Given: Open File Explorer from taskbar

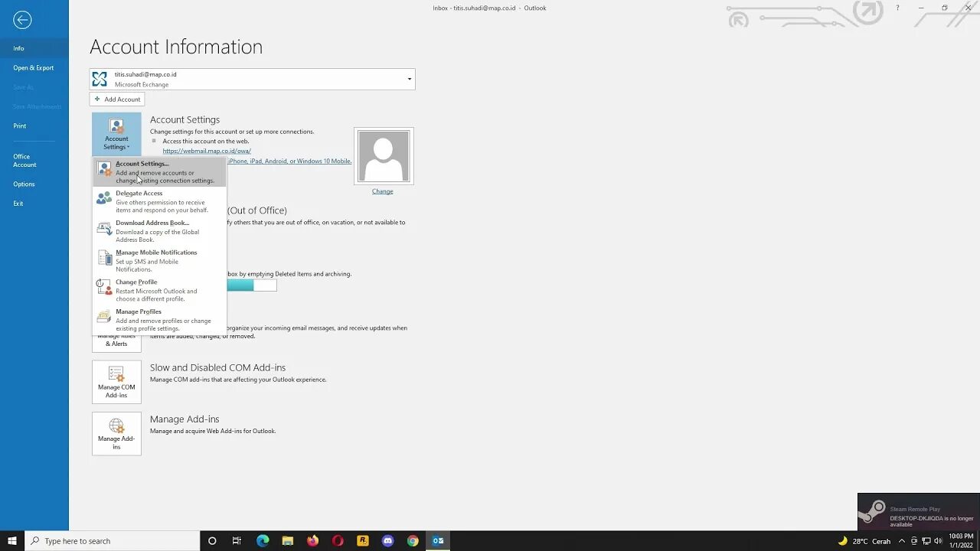Looking at the screenshot, I should pyautogui.click(x=288, y=541).
